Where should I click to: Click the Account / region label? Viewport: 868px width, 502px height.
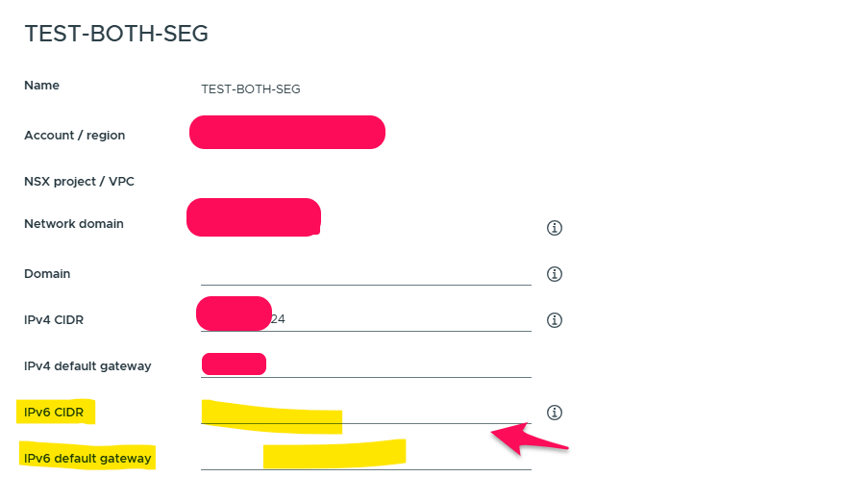(x=74, y=136)
